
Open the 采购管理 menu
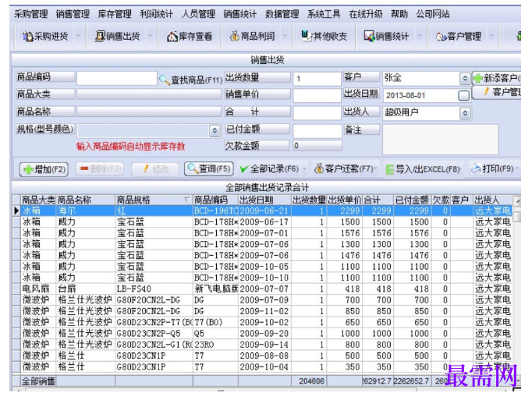pyautogui.click(x=31, y=14)
